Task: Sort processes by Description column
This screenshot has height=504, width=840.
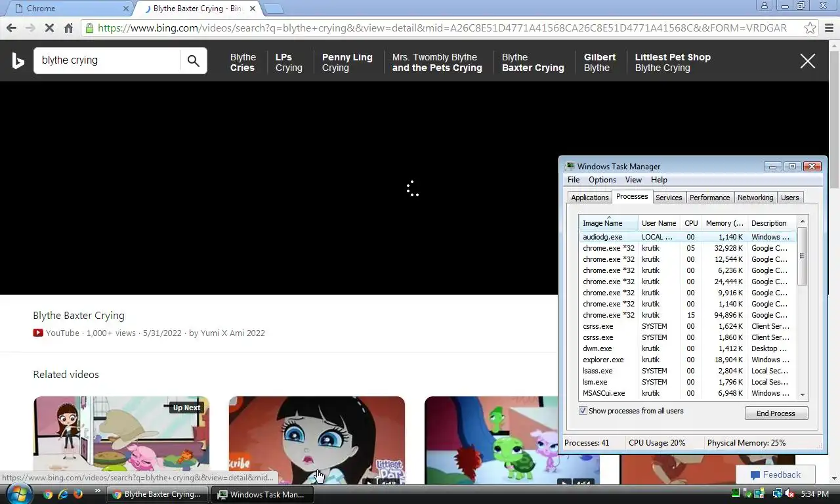Action: pyautogui.click(x=772, y=223)
